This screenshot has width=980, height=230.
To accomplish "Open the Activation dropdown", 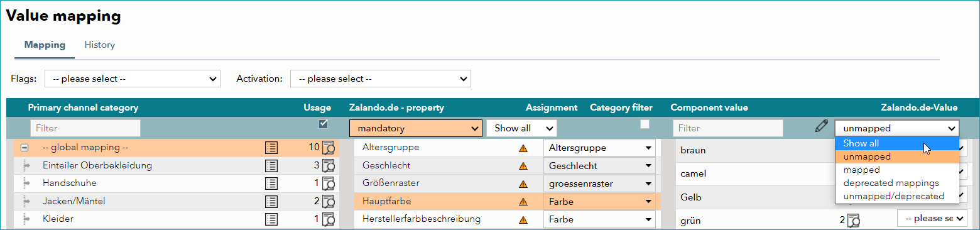I will point(380,79).
